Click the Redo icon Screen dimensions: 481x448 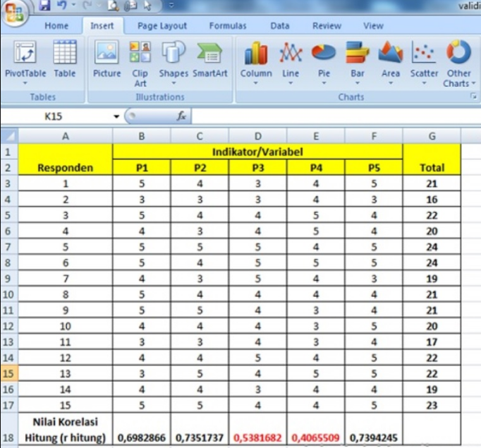tap(87, 5)
